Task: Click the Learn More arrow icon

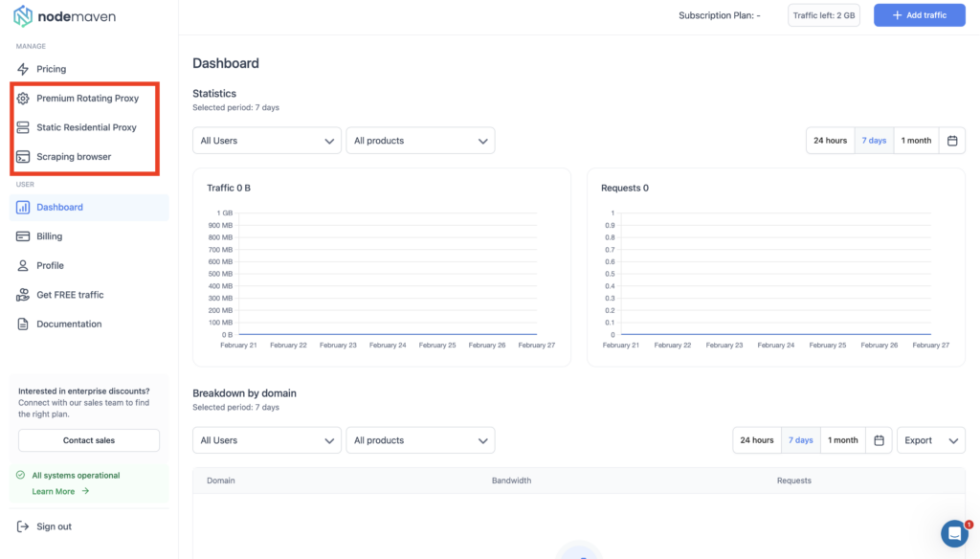Action: point(85,491)
